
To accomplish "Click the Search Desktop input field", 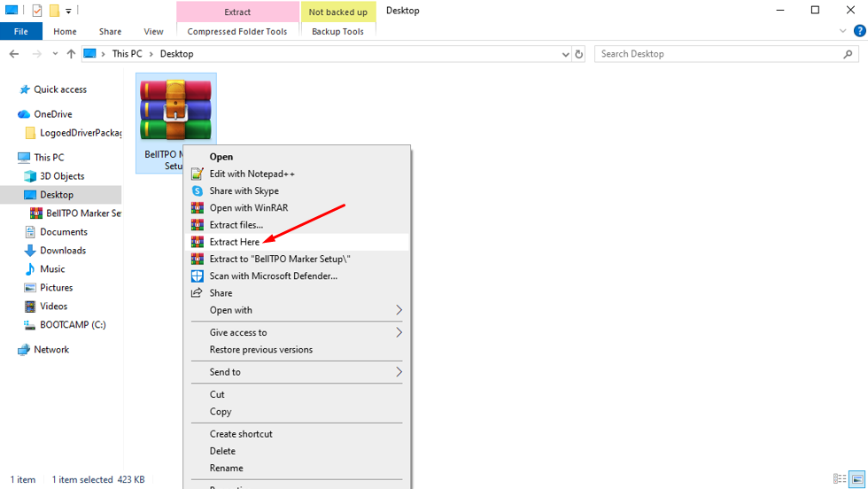I will coord(717,54).
